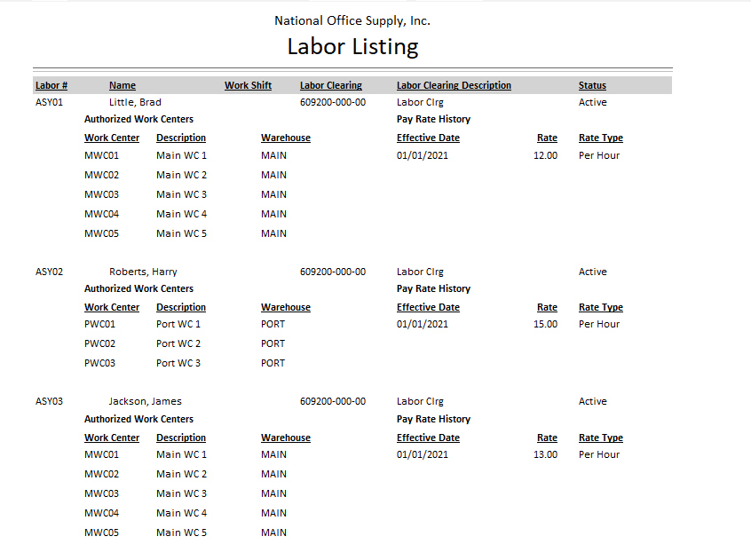Select employee name Little, Brad
751x560 pixels.
pyautogui.click(x=135, y=102)
